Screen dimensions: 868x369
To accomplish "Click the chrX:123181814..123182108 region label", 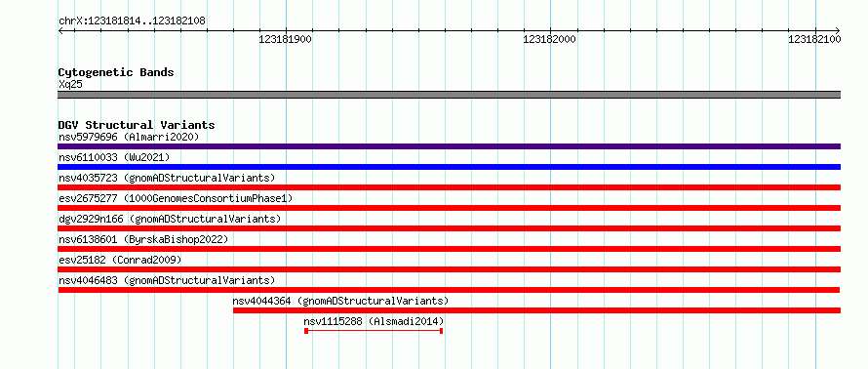I will [132, 20].
